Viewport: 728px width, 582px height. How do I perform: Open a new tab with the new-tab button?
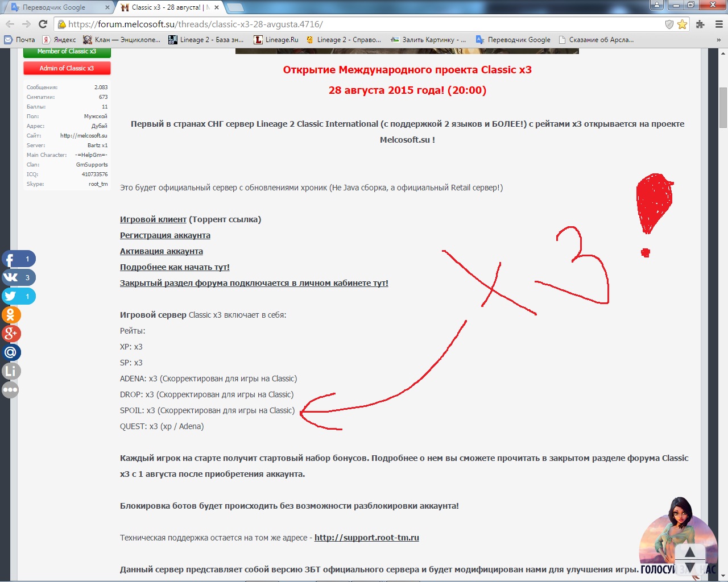(x=235, y=8)
